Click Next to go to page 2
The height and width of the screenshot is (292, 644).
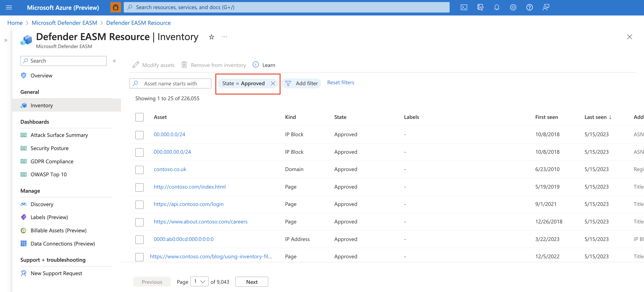(x=252, y=282)
